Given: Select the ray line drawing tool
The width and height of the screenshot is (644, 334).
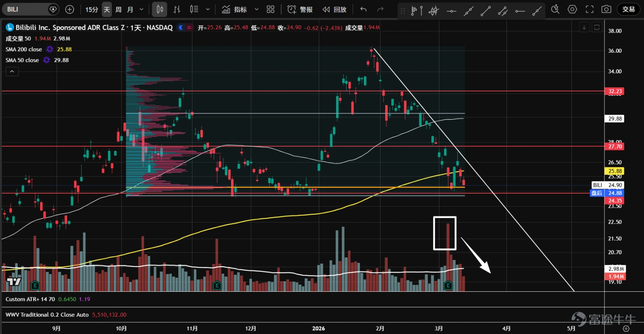Looking at the screenshot, I should [x=537, y=11].
